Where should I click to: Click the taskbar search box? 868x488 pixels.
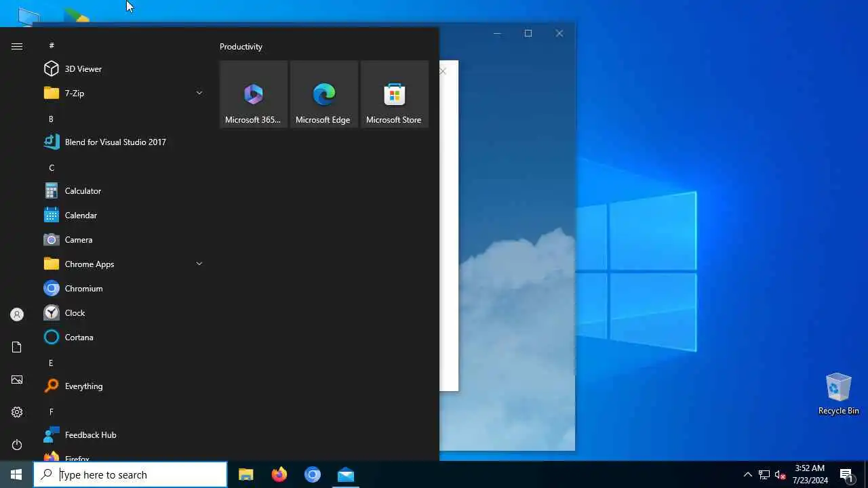click(130, 474)
